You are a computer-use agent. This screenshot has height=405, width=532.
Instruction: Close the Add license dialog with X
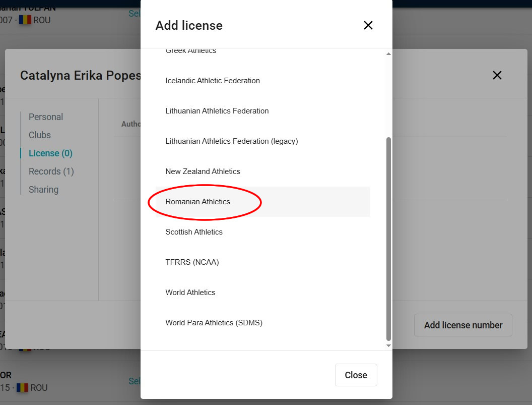pyautogui.click(x=368, y=25)
